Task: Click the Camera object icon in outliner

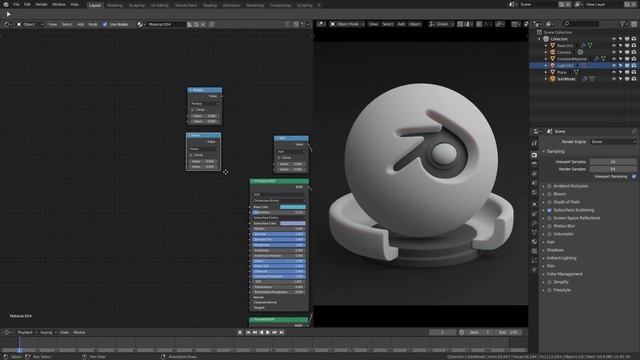Action: pyautogui.click(x=553, y=52)
